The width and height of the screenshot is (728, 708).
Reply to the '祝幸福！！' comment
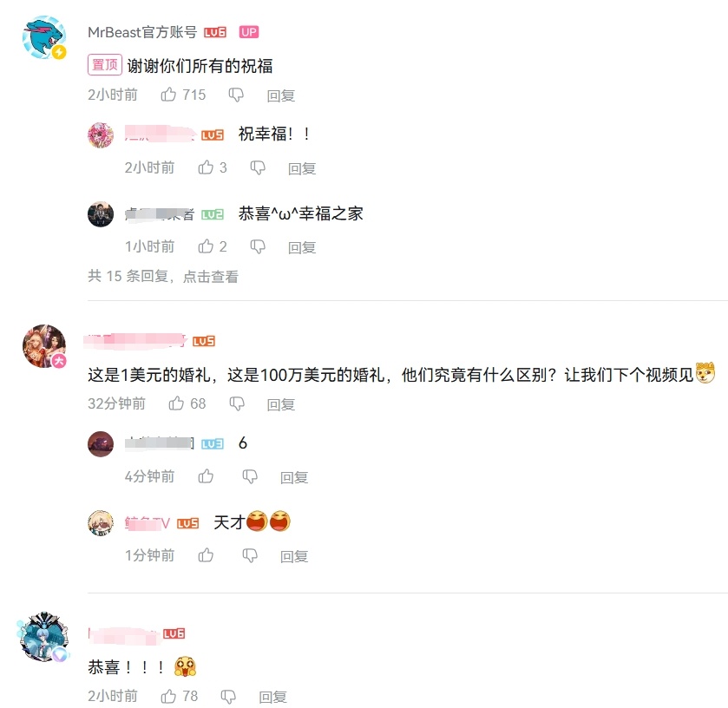point(302,168)
